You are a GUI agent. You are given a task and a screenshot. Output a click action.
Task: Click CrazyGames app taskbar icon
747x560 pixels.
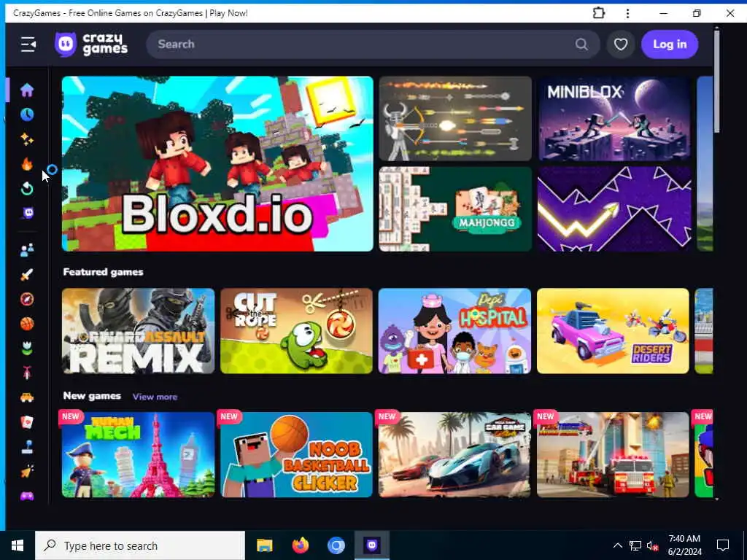pyautogui.click(x=372, y=545)
